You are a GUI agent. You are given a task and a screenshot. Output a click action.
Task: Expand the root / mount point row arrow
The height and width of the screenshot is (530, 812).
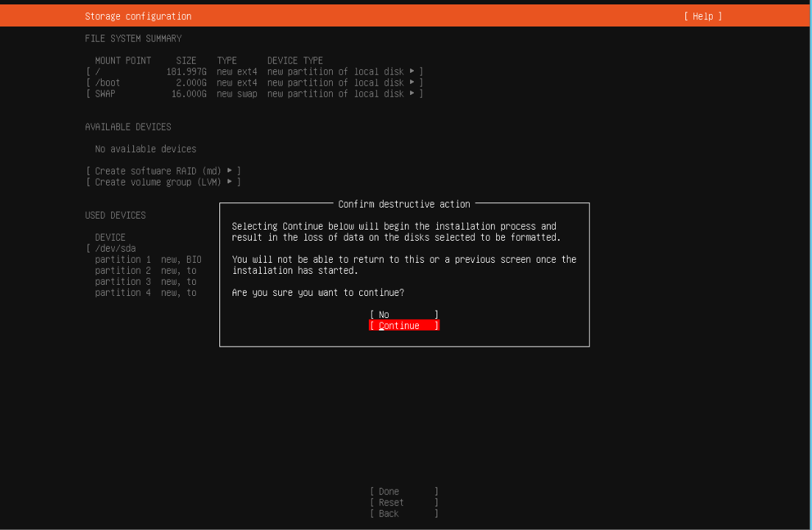[412, 71]
